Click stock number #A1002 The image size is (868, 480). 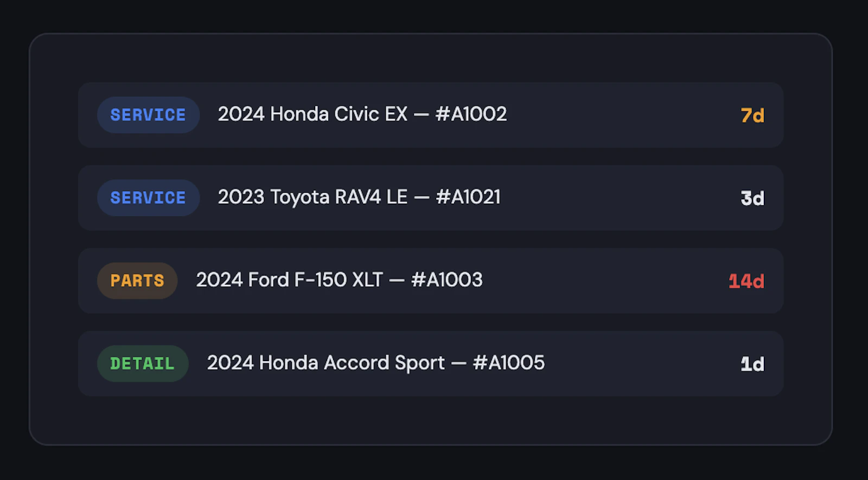(471, 114)
